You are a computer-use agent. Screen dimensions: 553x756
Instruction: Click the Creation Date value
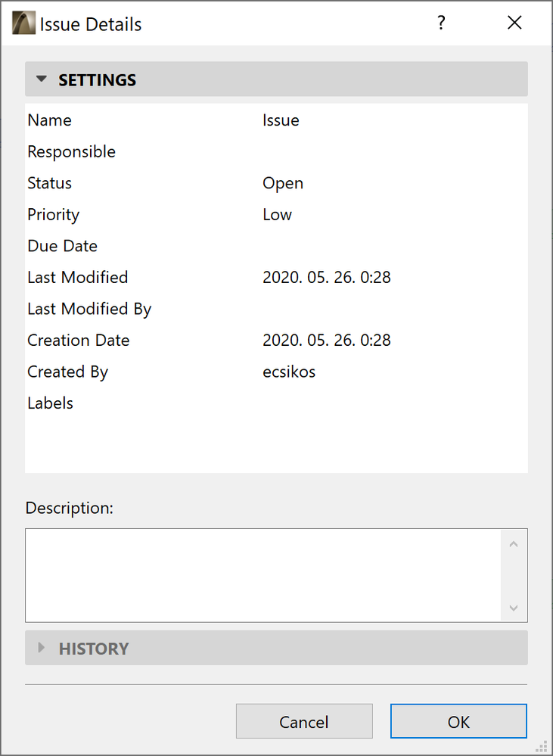[x=326, y=341]
